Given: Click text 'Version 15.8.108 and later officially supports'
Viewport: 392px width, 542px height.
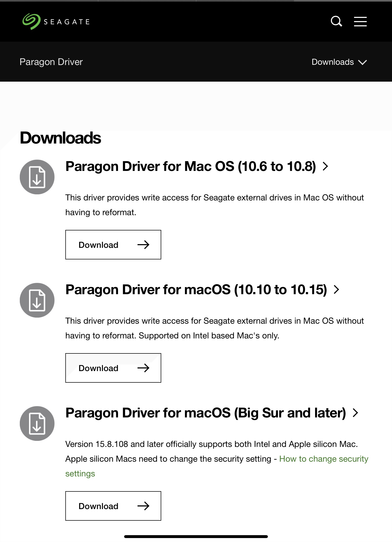Looking at the screenshot, I should pyautogui.click(x=149, y=444).
